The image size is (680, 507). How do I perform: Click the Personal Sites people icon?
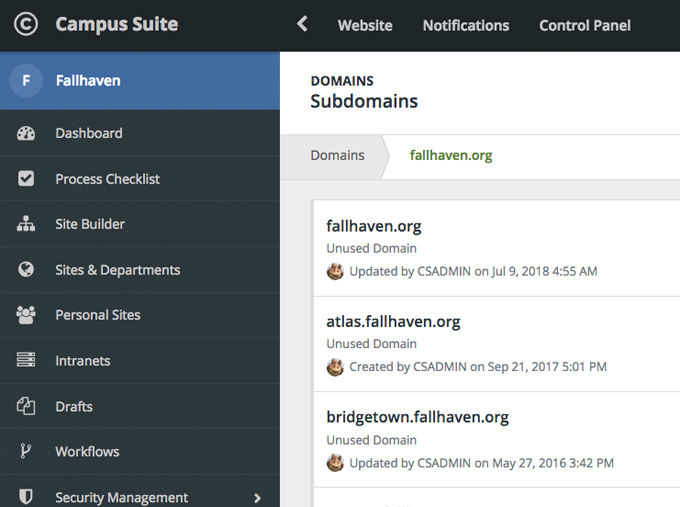(x=26, y=315)
